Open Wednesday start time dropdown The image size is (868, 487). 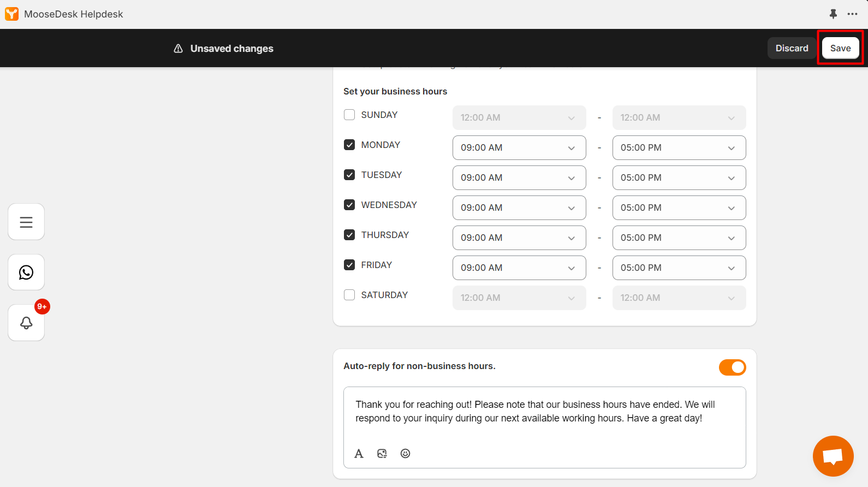[x=519, y=207]
